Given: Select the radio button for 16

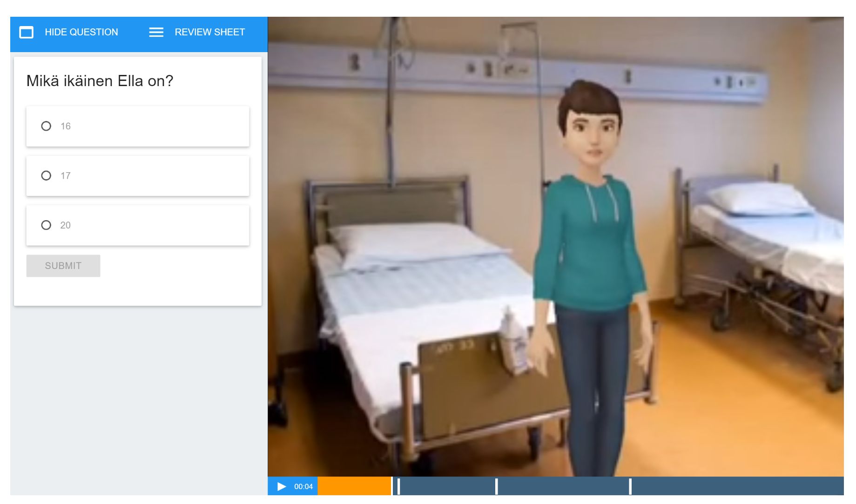Looking at the screenshot, I should coord(46,126).
